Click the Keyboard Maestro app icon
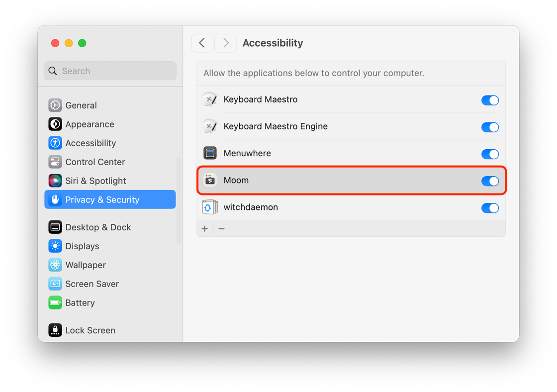This screenshot has width=557, height=392. point(210,99)
